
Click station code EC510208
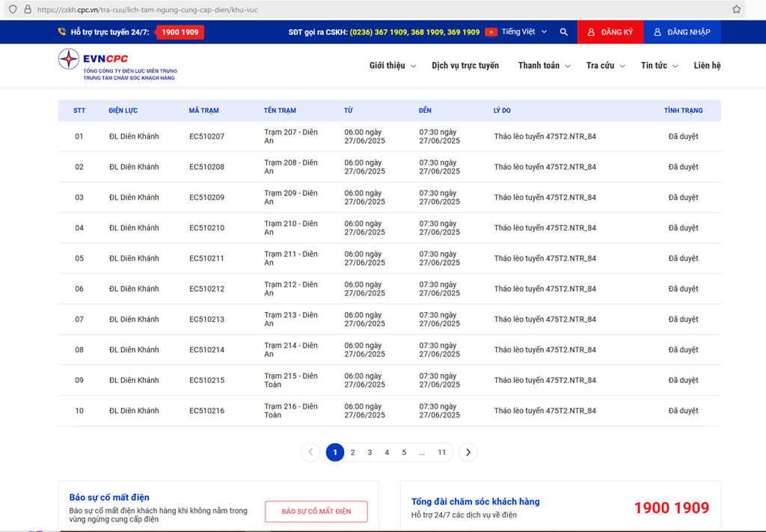[207, 167]
